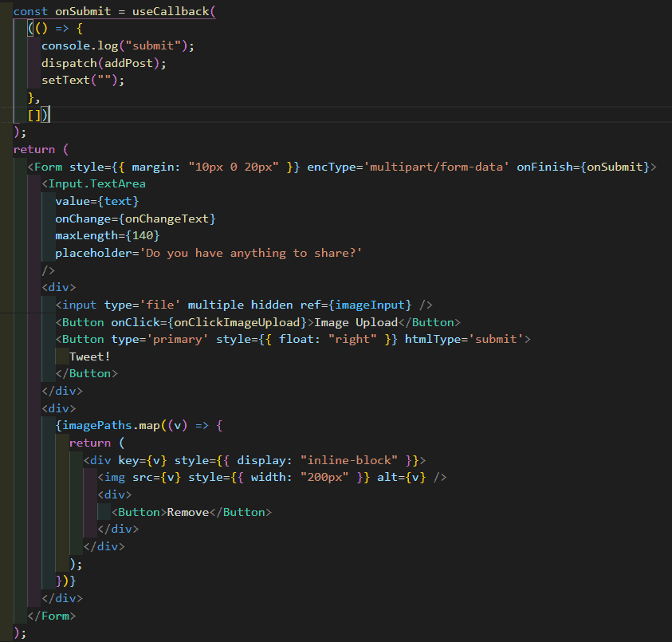Click the useCallback function name
This screenshot has width=672, height=642.
(171, 11)
